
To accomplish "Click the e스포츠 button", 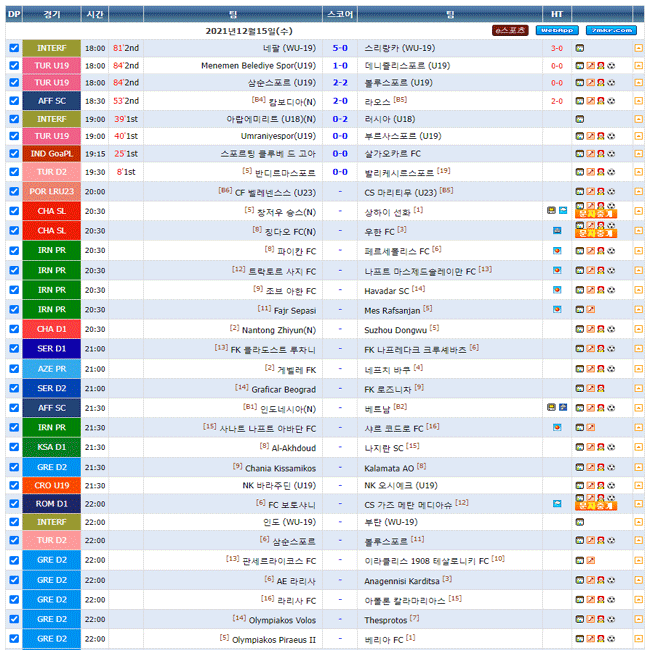I will [510, 30].
